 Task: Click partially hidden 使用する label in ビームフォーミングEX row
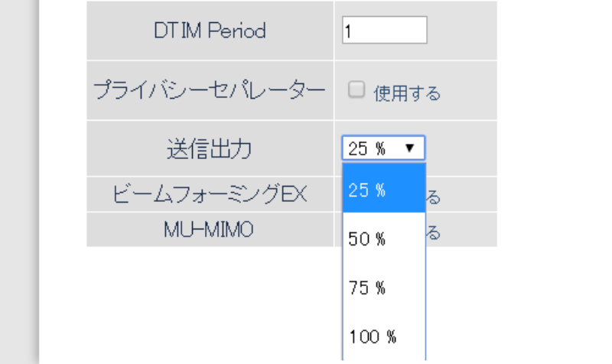click(434, 198)
